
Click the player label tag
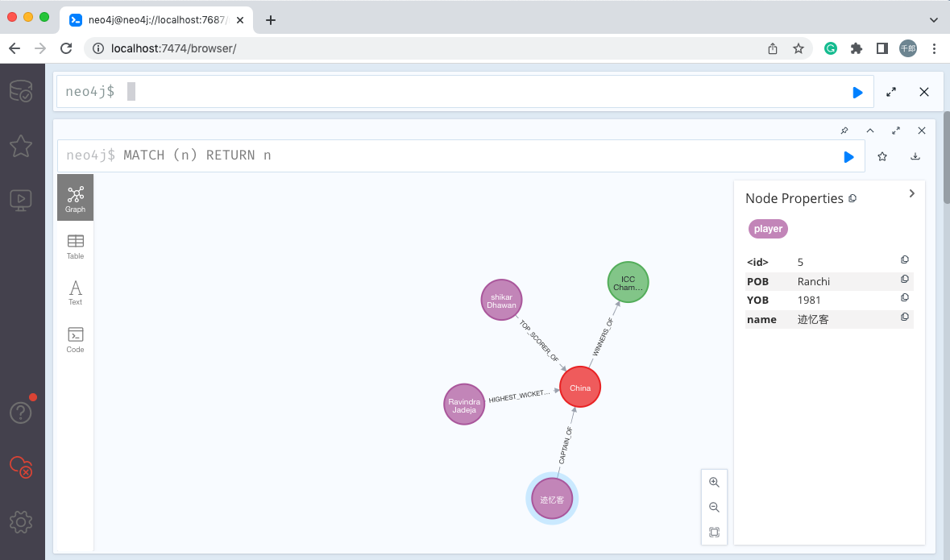(768, 229)
